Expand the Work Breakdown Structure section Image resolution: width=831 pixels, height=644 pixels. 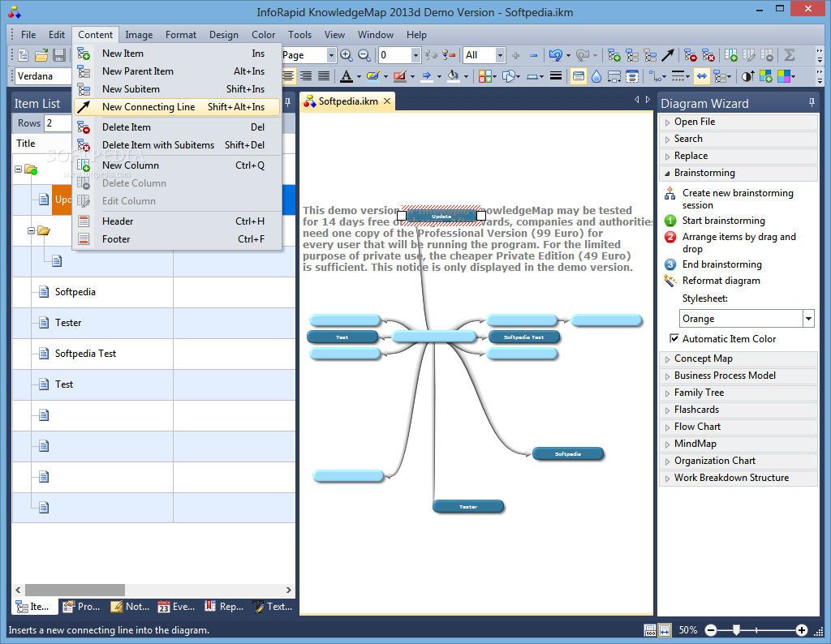(x=667, y=479)
